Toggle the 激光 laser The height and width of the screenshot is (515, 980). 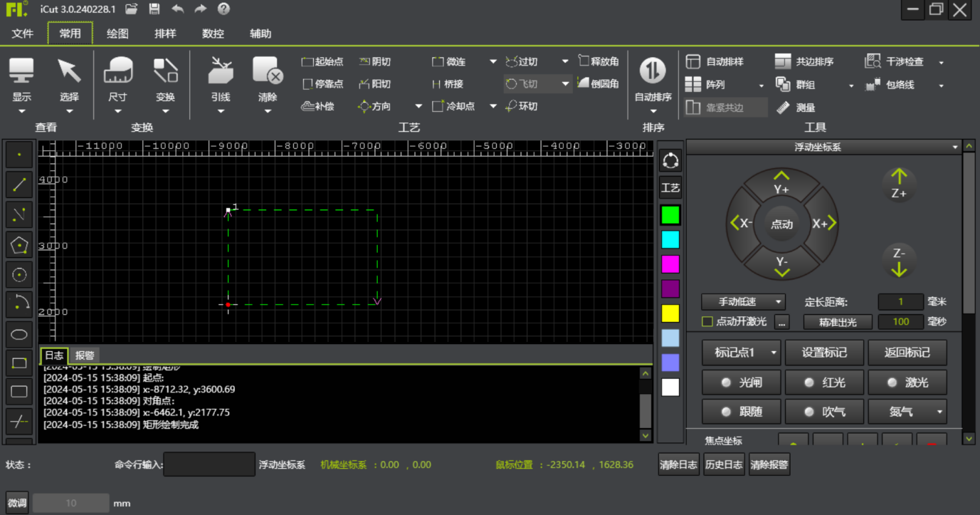(908, 383)
